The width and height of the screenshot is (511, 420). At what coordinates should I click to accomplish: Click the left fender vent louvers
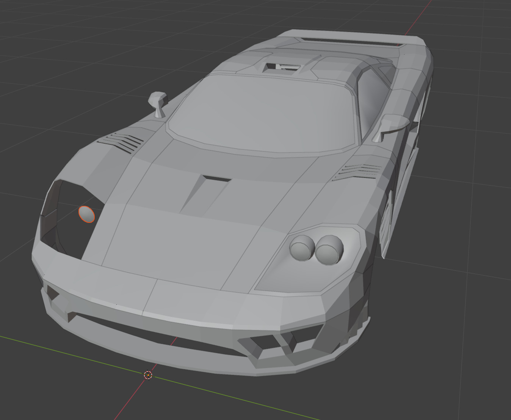pos(121,143)
